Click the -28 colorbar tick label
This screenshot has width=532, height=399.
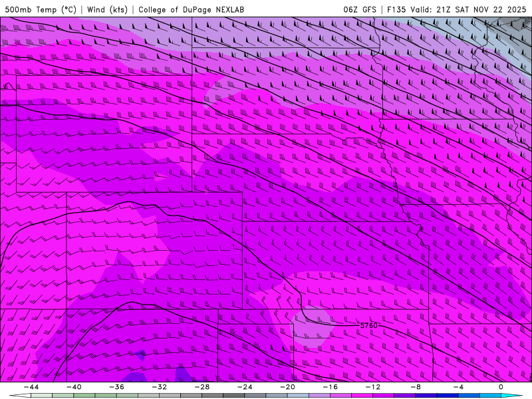click(202, 387)
